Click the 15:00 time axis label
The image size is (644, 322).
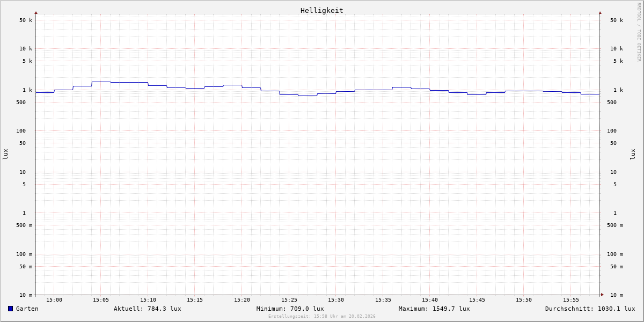54,300
